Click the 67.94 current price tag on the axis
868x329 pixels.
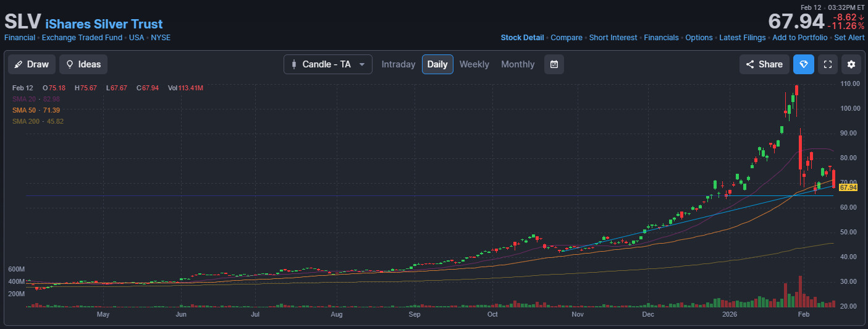(x=848, y=187)
